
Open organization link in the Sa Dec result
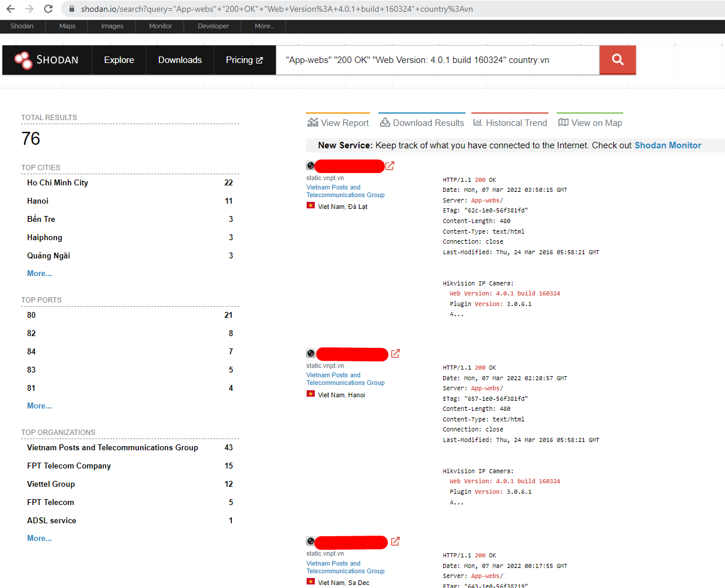point(345,567)
